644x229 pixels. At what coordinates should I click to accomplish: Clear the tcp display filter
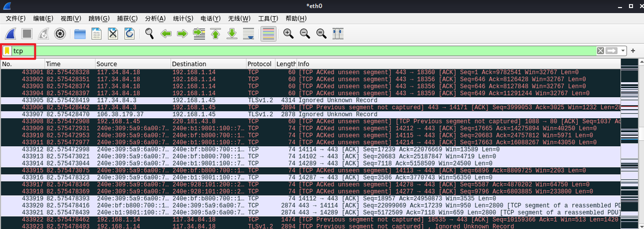601,51
